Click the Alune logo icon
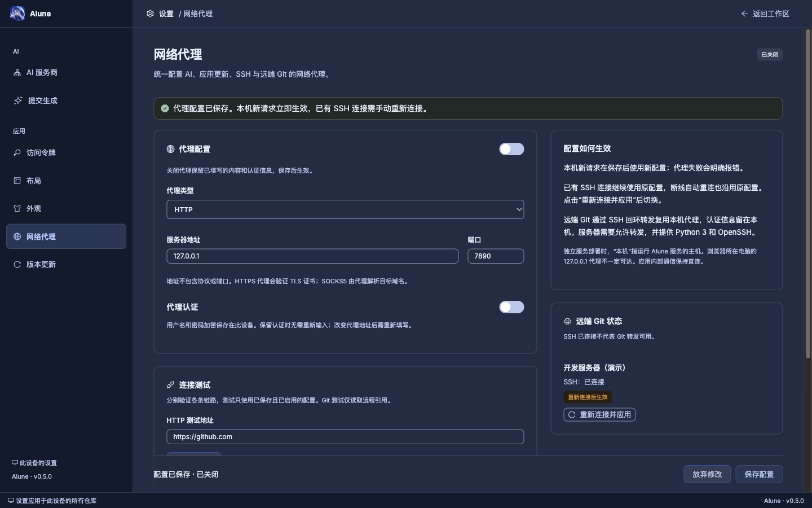Screen dimensions: 812x508 point(17,14)
